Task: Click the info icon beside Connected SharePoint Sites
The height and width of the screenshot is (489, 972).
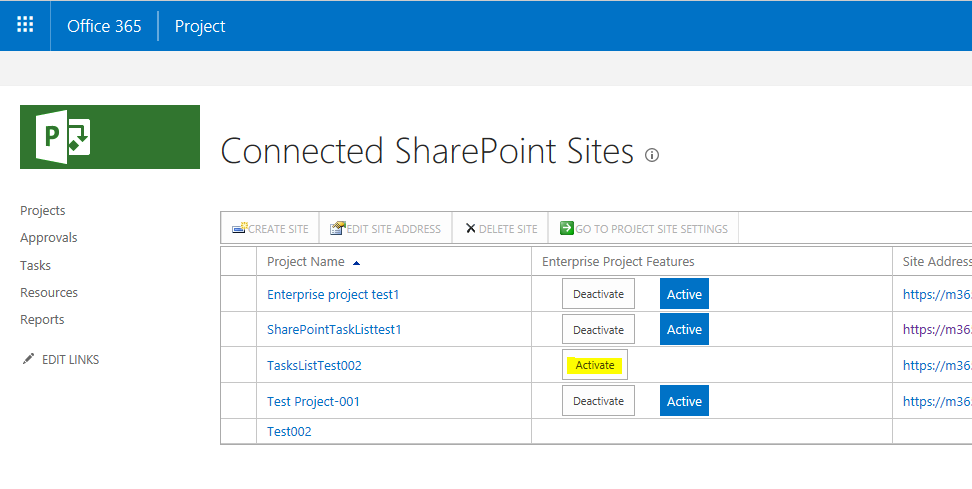Action: [652, 154]
